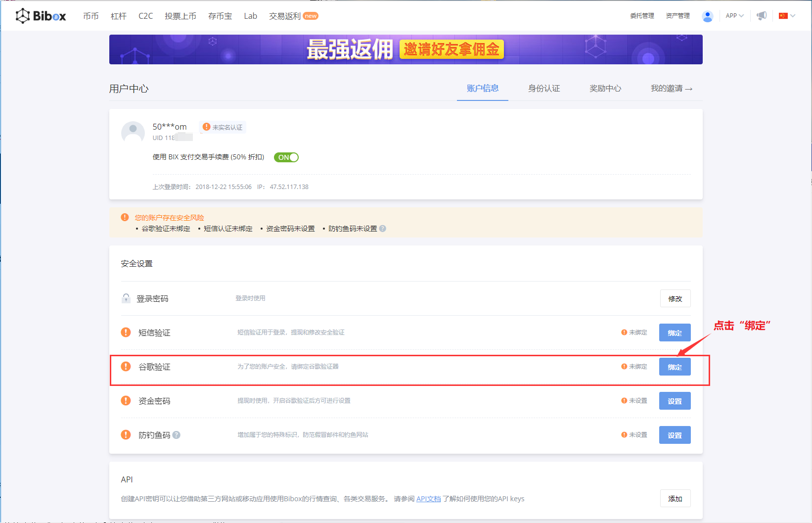Click the warning icon beside 防钓鱼码

(126, 434)
